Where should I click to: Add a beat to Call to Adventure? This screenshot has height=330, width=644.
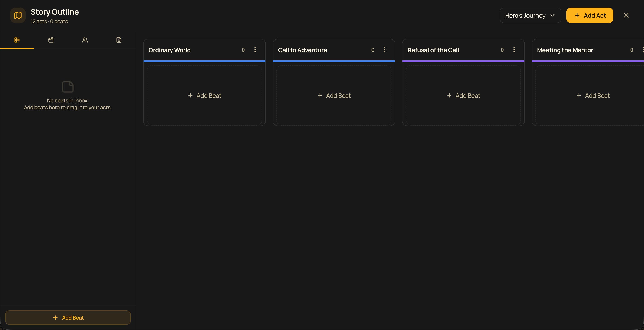(334, 96)
